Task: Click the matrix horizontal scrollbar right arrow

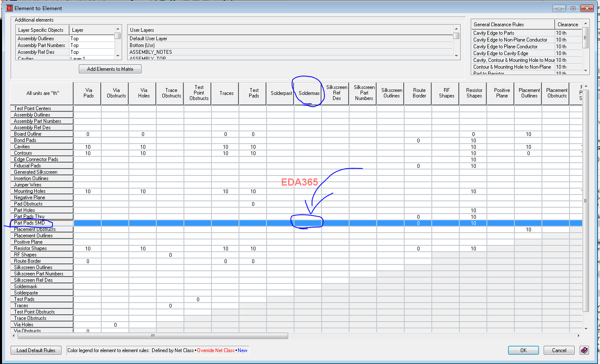Action: coord(579,336)
